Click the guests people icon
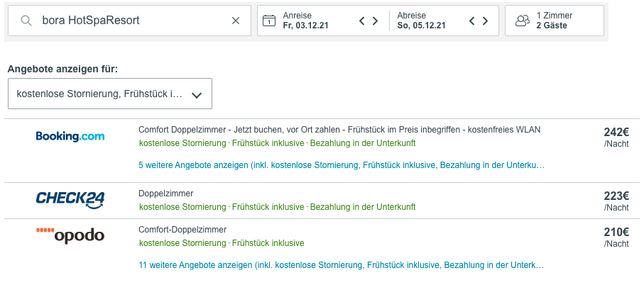Screen dimensions: 644x285 (x=523, y=21)
